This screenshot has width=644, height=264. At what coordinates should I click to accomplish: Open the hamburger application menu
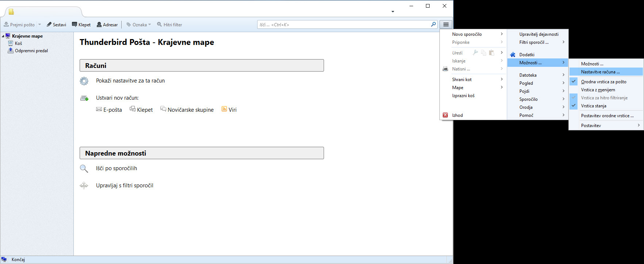pyautogui.click(x=446, y=24)
